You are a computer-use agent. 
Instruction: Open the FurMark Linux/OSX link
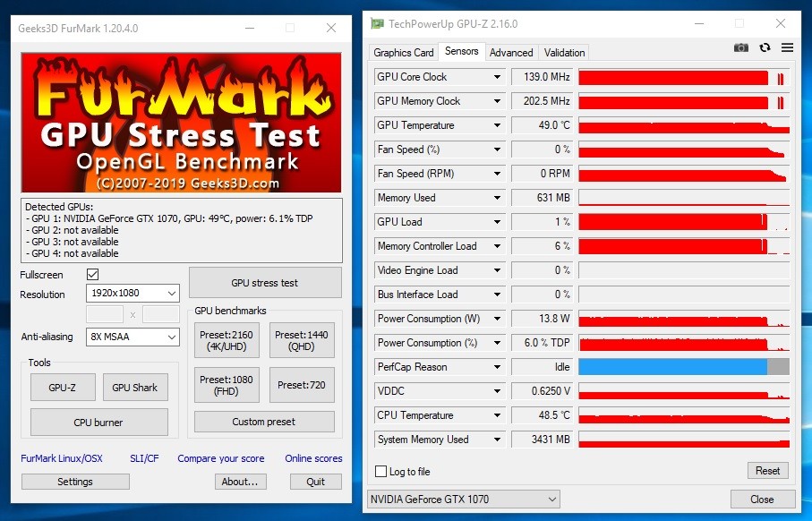(x=62, y=458)
